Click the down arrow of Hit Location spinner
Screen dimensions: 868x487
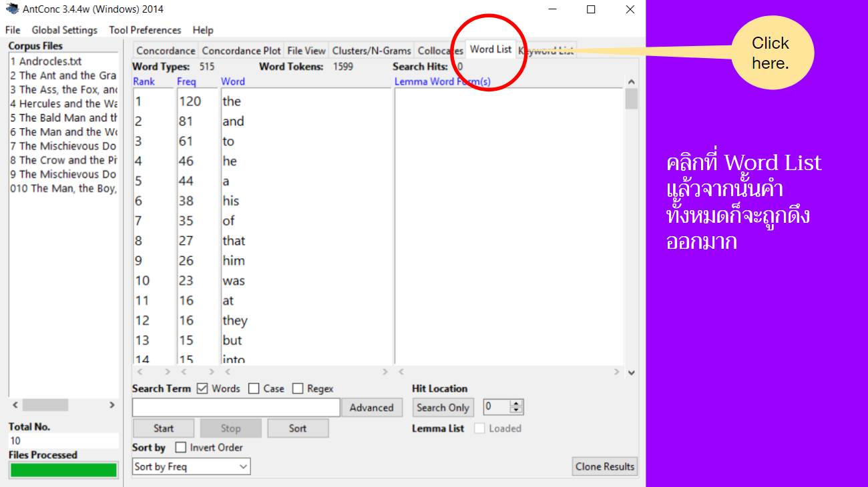click(x=516, y=410)
